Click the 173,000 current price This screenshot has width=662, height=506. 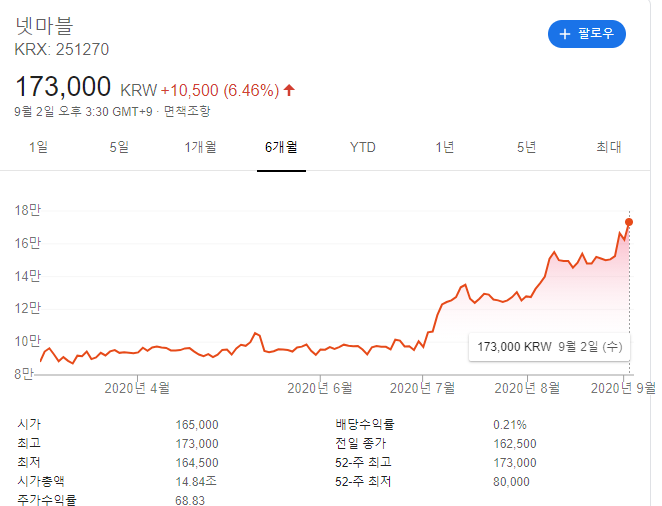click(x=63, y=87)
